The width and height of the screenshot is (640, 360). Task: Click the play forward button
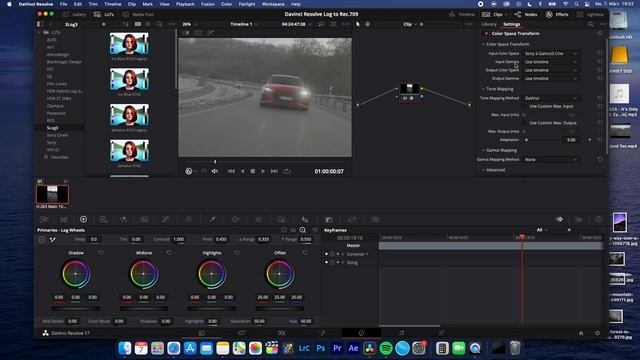(263, 171)
